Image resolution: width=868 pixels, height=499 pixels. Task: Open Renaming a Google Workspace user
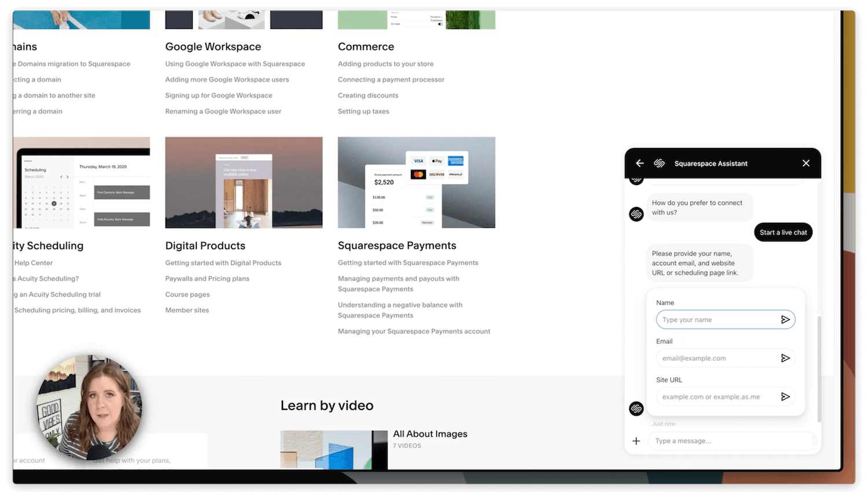(223, 112)
